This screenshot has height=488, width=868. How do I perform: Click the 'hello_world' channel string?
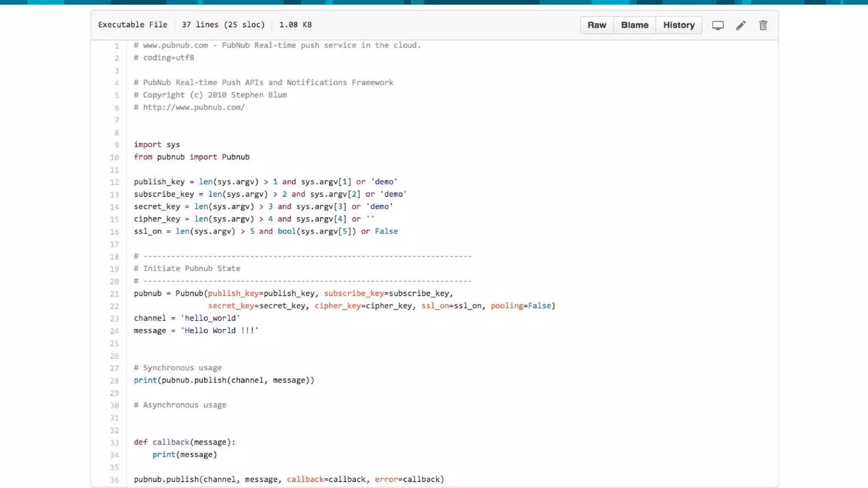point(210,318)
